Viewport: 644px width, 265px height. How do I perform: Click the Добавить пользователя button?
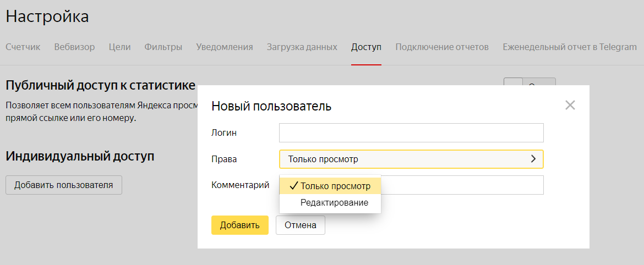point(64,185)
